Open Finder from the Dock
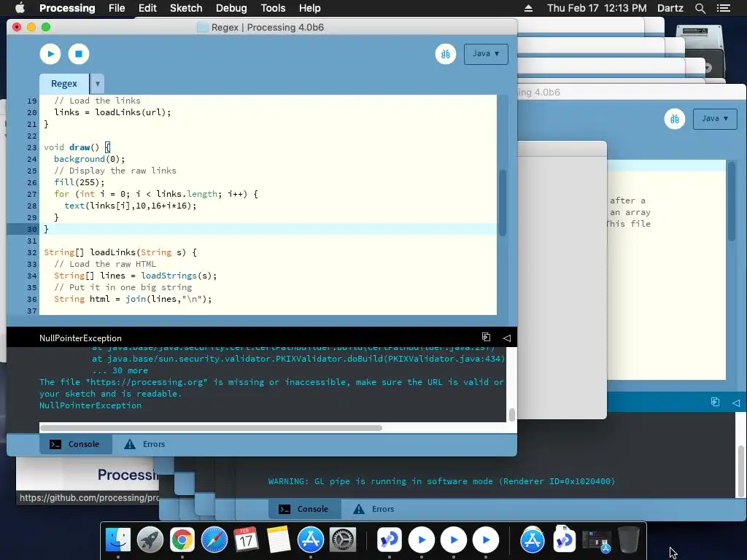747x560 pixels. (117, 540)
